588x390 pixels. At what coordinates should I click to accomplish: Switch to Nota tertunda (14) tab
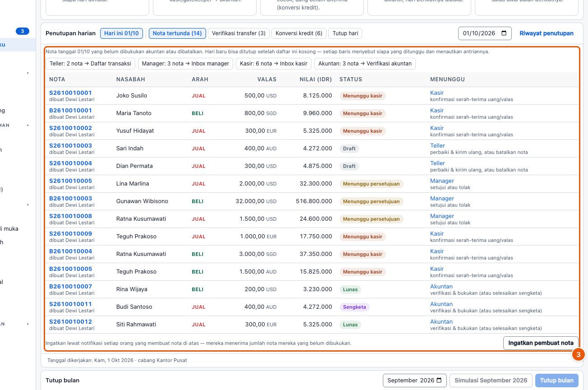tap(177, 33)
